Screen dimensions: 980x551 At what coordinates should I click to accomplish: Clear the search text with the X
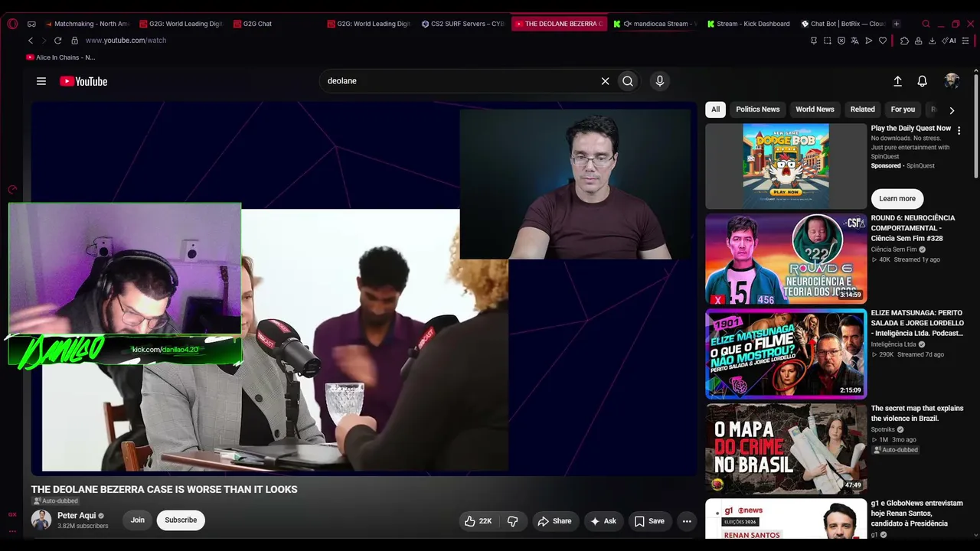click(605, 81)
